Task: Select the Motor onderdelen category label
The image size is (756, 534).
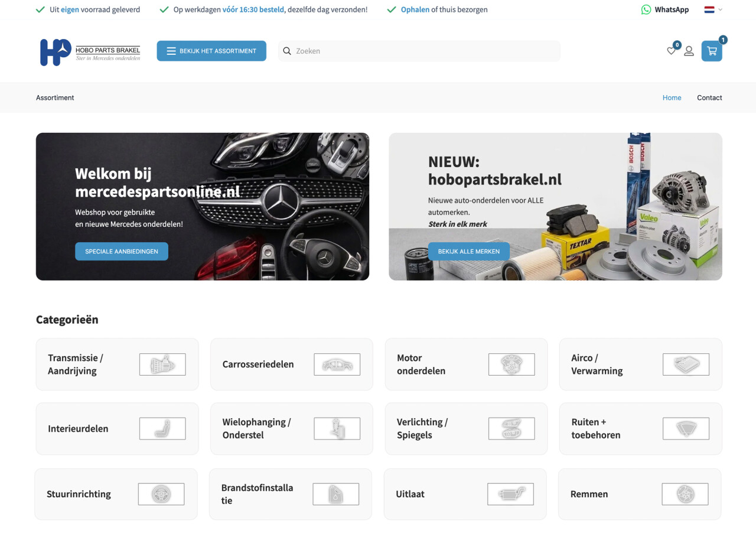Action: tap(421, 364)
